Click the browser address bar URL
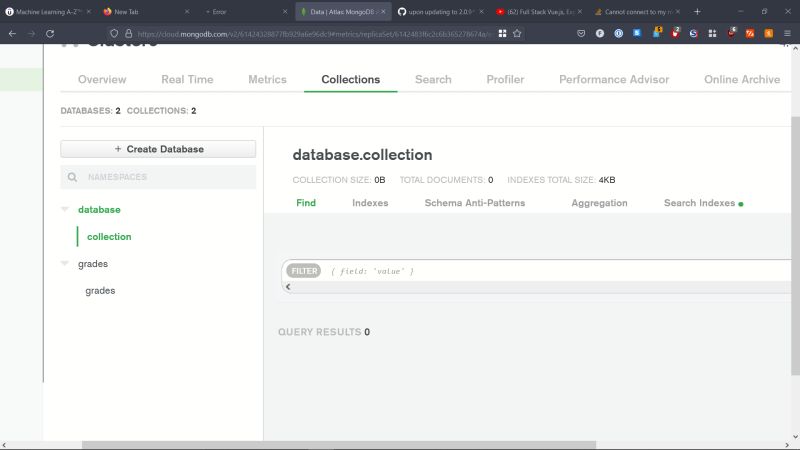 point(314,34)
